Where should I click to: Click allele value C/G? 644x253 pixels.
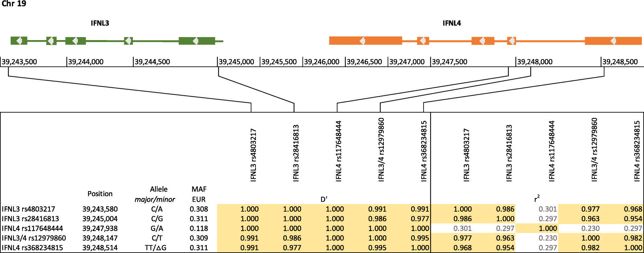click(157, 219)
